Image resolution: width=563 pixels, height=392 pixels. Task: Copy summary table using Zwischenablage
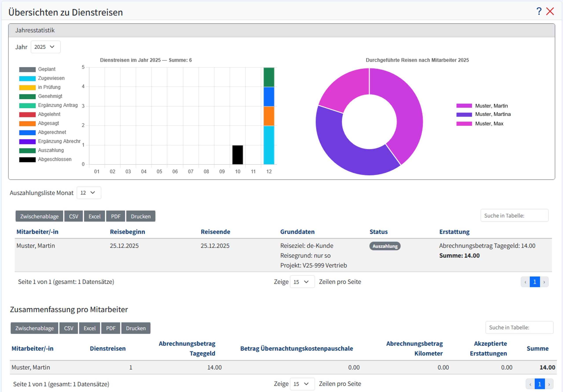point(34,328)
